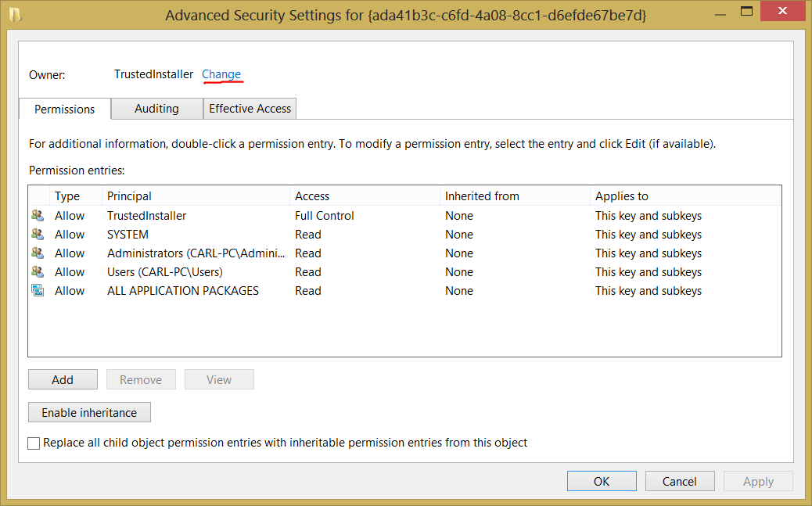812x506 pixels.
Task: Click the folder icon in the title bar
Action: click(x=16, y=15)
